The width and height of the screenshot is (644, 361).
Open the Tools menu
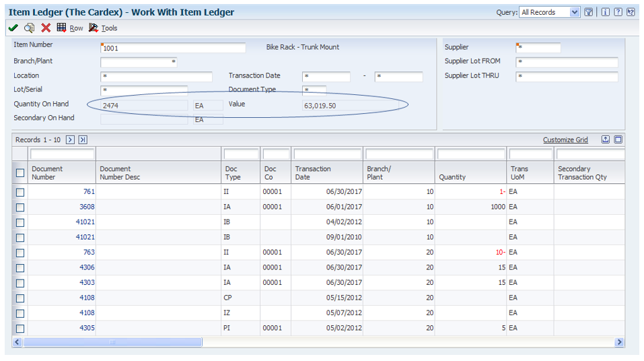109,28
